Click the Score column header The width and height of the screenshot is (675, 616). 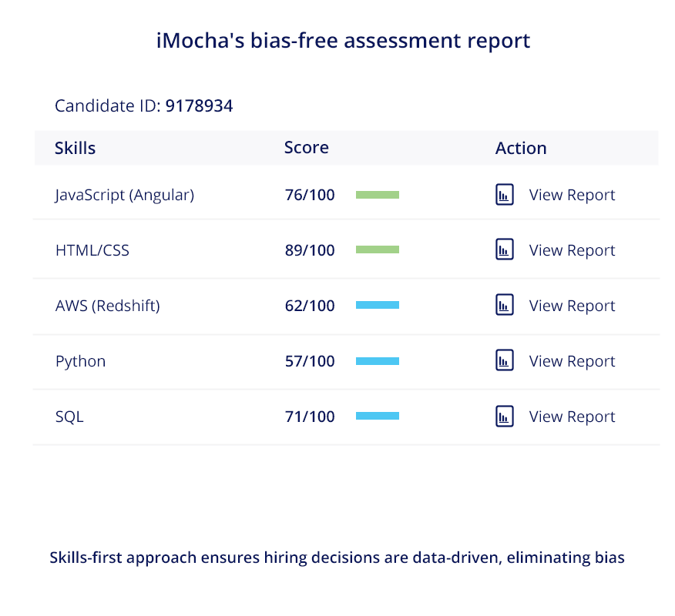(307, 148)
